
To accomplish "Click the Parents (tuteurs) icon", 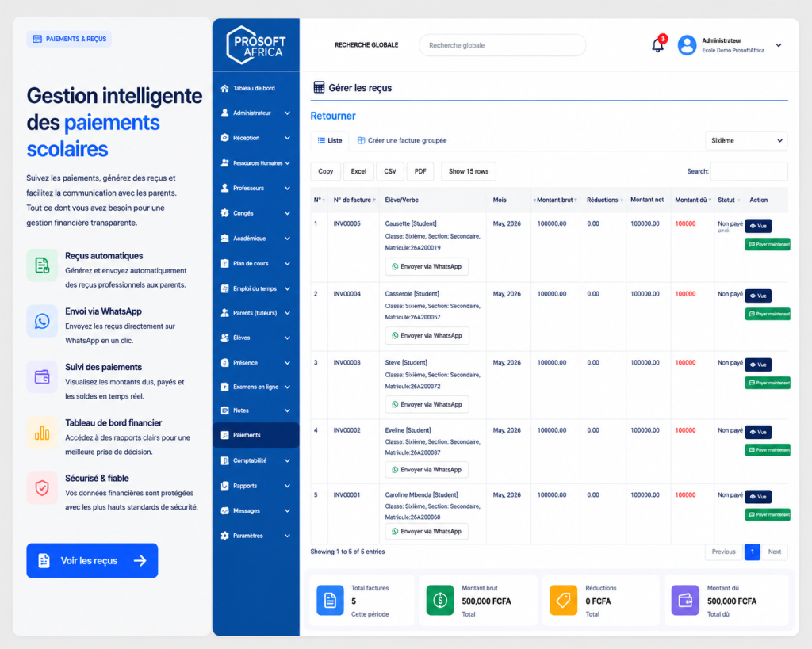I will 224,312.
